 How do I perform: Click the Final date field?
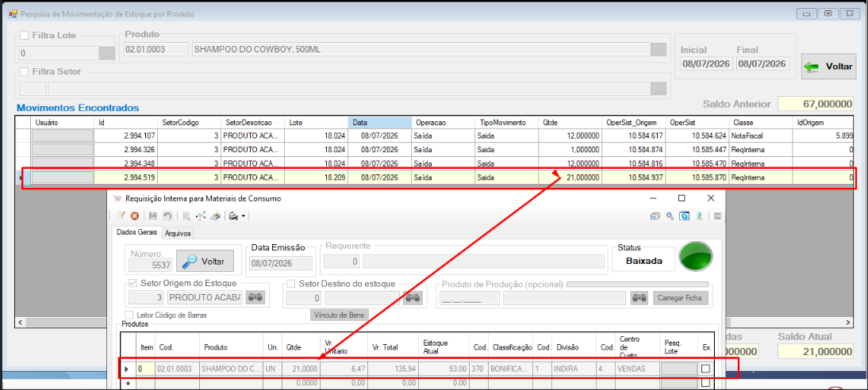(x=762, y=63)
